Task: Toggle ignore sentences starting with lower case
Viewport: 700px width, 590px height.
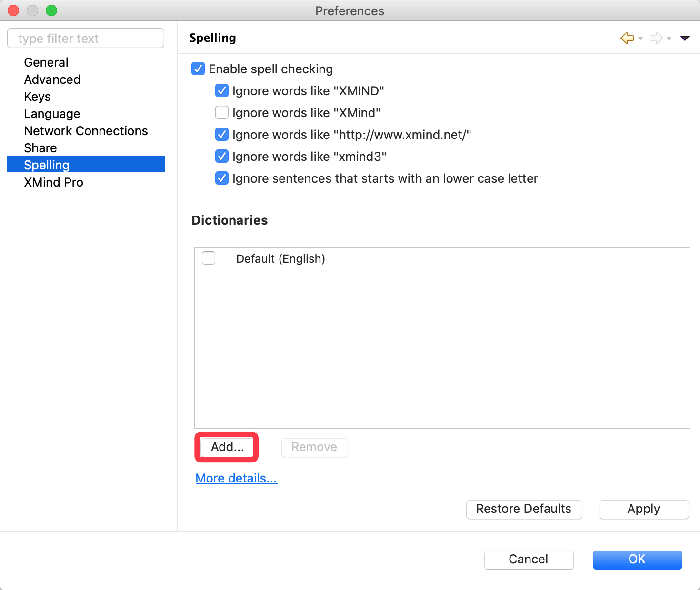Action: point(222,178)
